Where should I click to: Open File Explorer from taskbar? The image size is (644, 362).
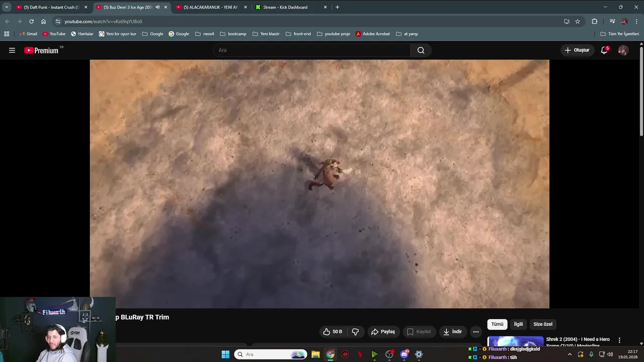(315, 354)
